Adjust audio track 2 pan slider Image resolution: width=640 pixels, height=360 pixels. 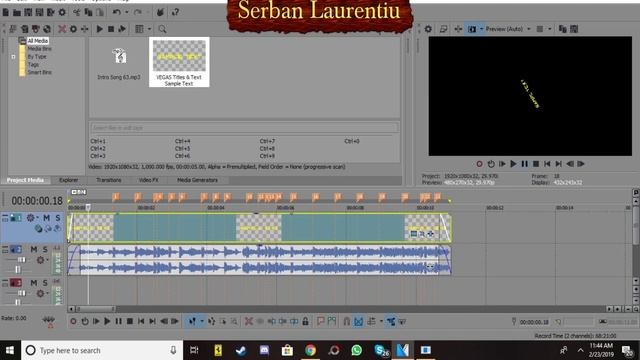click(x=18, y=269)
